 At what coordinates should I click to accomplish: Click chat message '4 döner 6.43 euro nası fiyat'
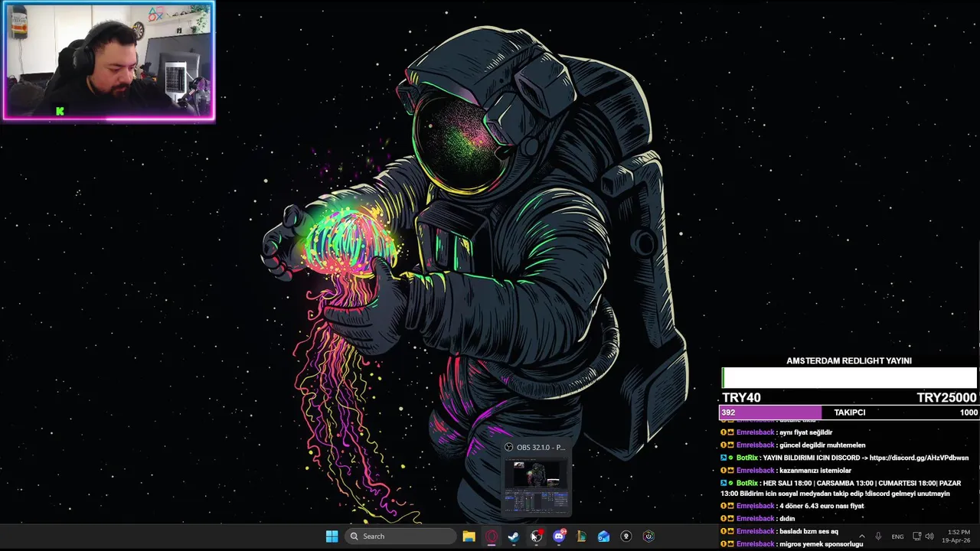click(822, 506)
